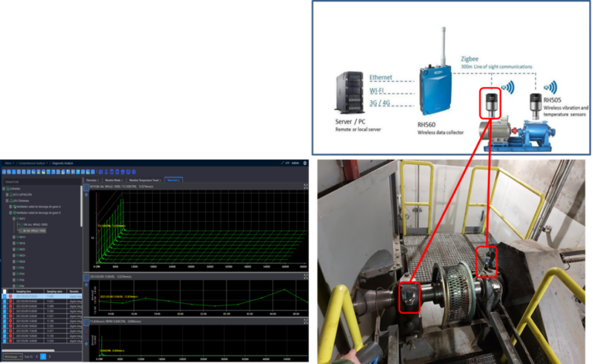593x364 pixels.
Task: Go to the next page of samples
Action: pyautogui.click(x=49, y=356)
